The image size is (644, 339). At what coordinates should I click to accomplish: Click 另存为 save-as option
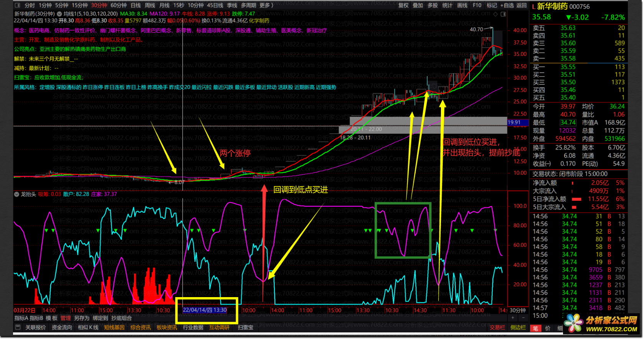pos(81,318)
